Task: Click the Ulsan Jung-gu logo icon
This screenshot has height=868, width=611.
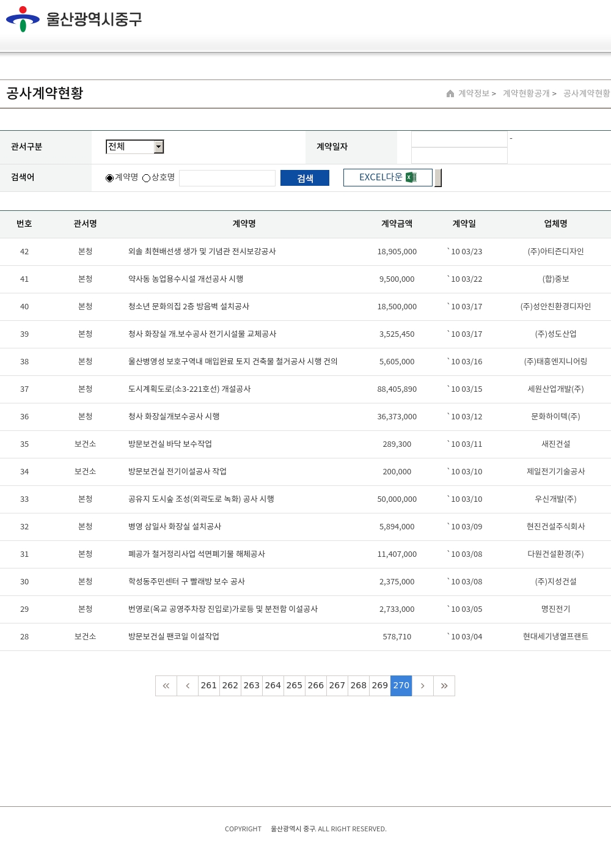Action: (23, 20)
